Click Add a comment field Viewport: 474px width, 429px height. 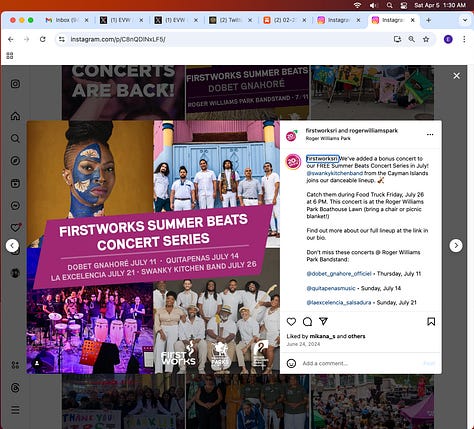click(x=360, y=363)
